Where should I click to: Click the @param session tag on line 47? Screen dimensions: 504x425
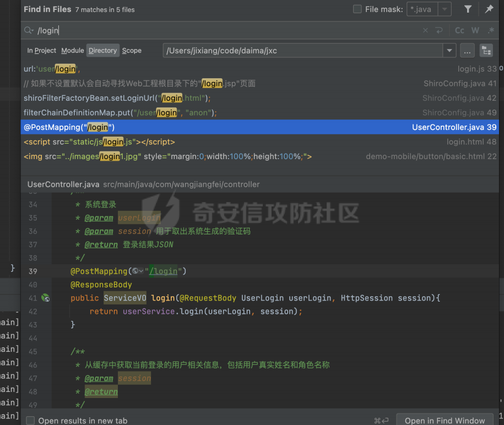(x=99, y=378)
